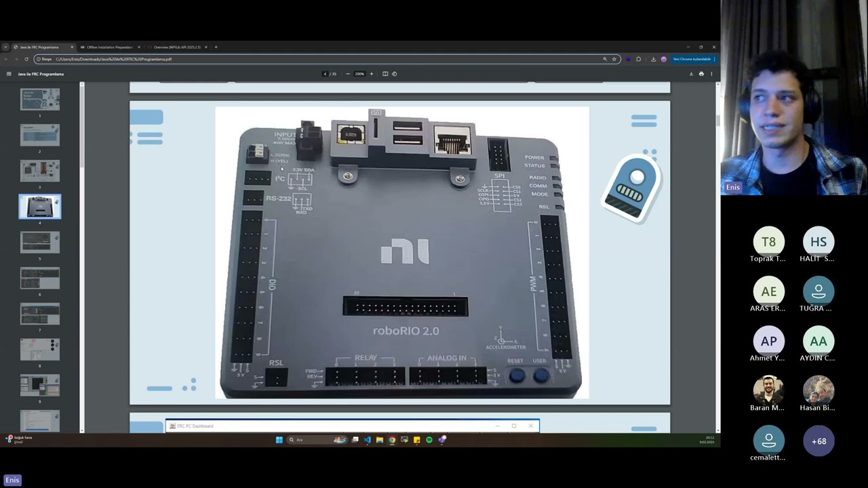Click the fit-to-page icon in PDF toolbar
Viewport: 868px width, 488px height.
[x=385, y=74]
